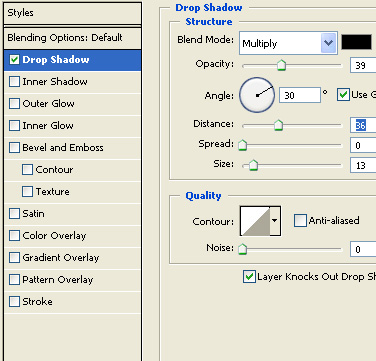Uncheck Layer Knocks Out Drop Shadow
Screen dimensions: 376x361
tap(249, 277)
